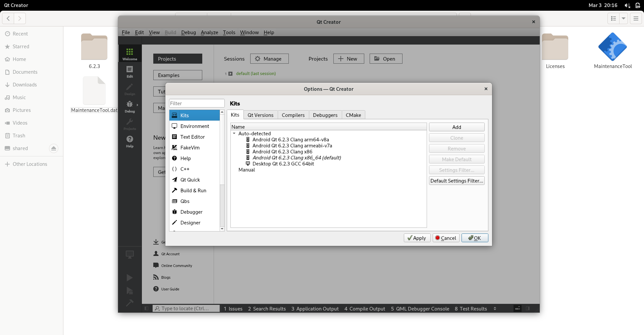Open Help mode icon in Qt Creator sidebar

[x=130, y=141]
